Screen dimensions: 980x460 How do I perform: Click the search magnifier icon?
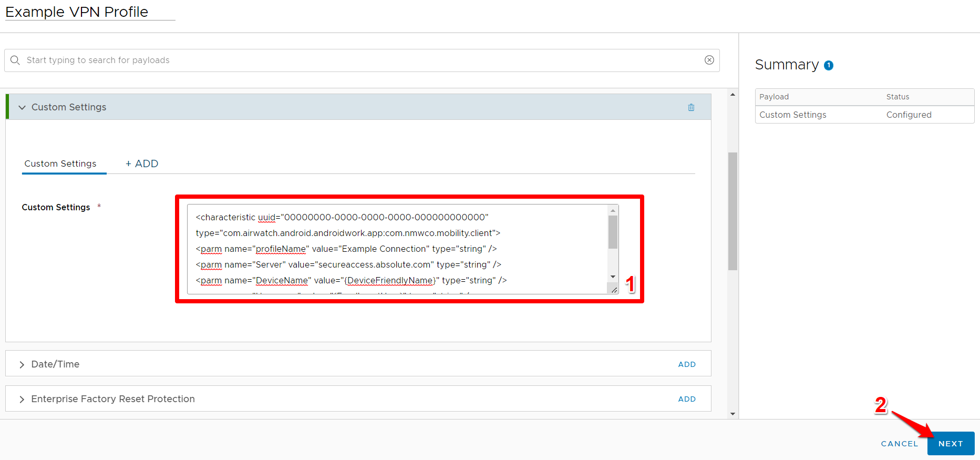click(x=15, y=60)
